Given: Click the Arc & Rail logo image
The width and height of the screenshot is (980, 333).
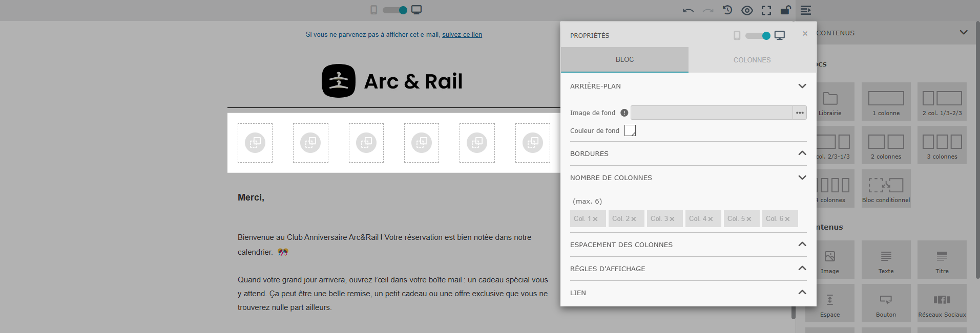Looking at the screenshot, I should pyautogui.click(x=392, y=81).
